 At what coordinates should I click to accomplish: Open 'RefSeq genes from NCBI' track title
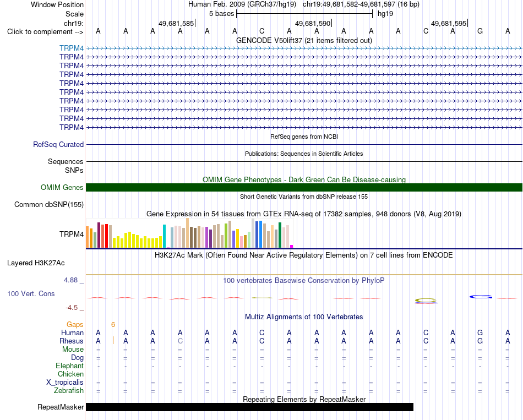tap(304, 137)
